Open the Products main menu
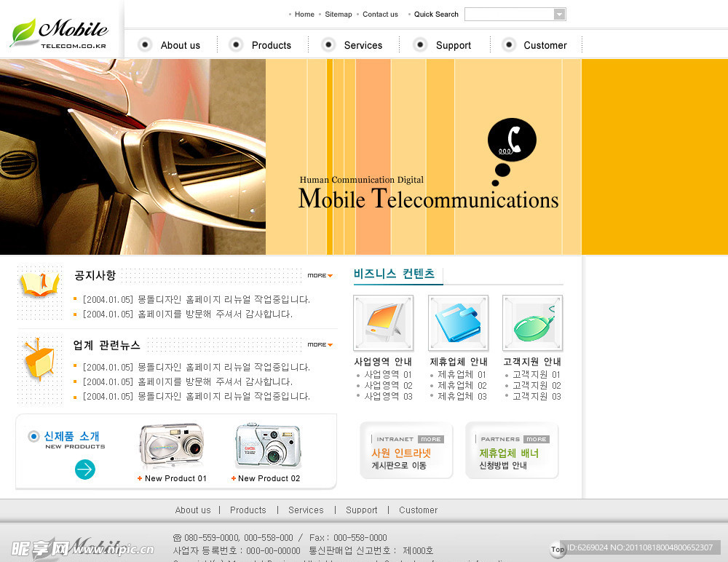The width and height of the screenshot is (728, 562). (271, 45)
